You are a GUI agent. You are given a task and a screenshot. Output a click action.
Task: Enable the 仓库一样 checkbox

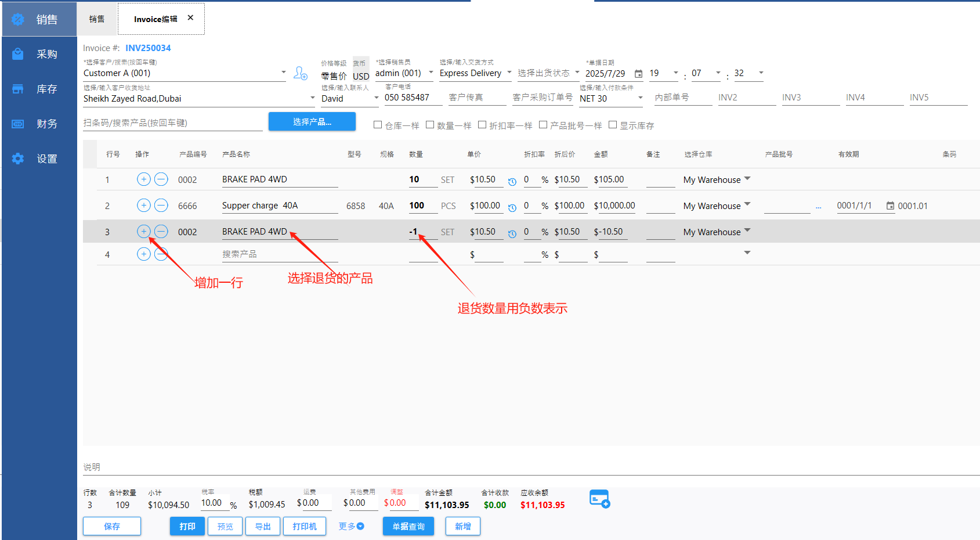(x=378, y=125)
